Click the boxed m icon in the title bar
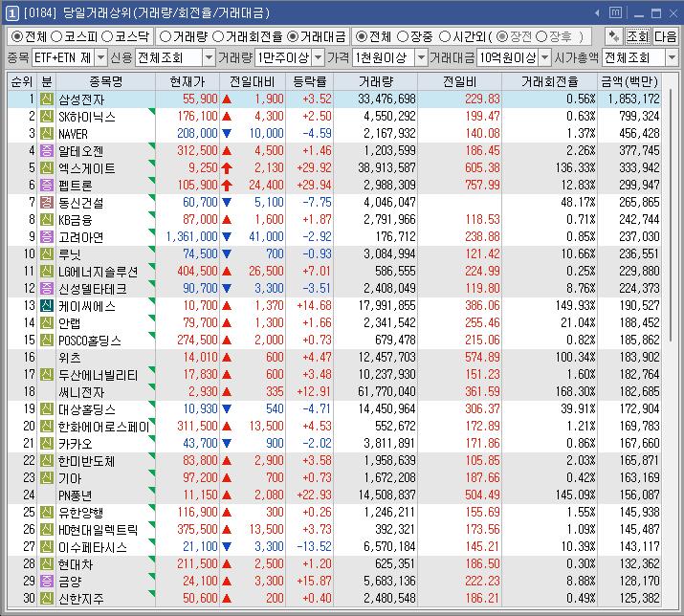The width and height of the screenshot is (684, 616). [615, 12]
